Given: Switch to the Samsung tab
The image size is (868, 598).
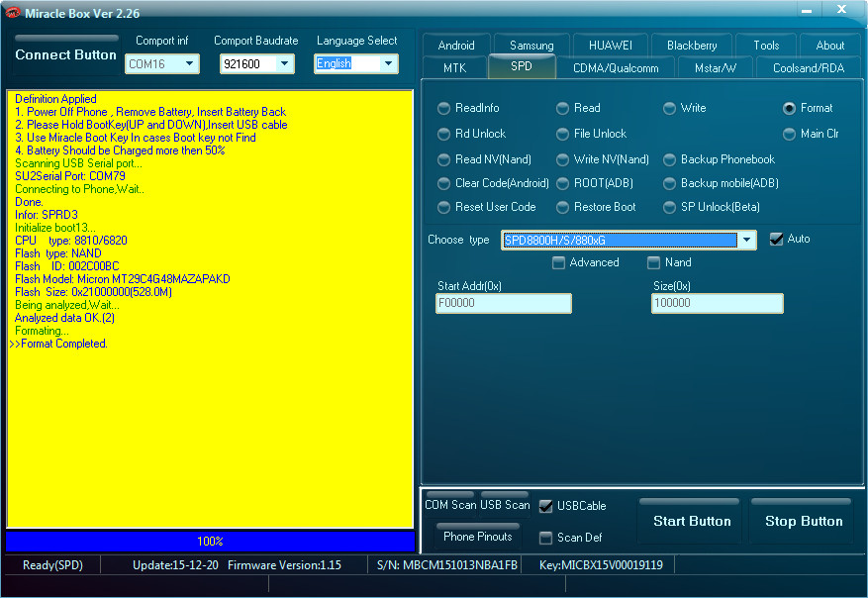Looking at the screenshot, I should 531,46.
